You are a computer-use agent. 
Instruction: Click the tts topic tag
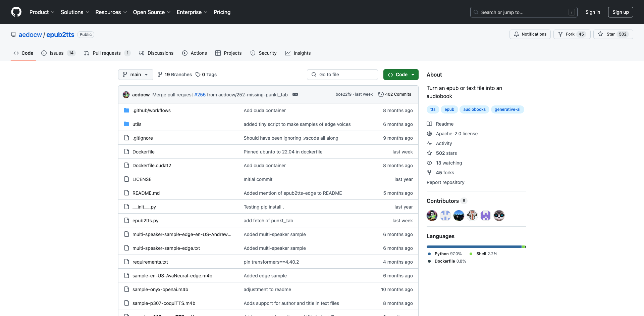tap(433, 109)
